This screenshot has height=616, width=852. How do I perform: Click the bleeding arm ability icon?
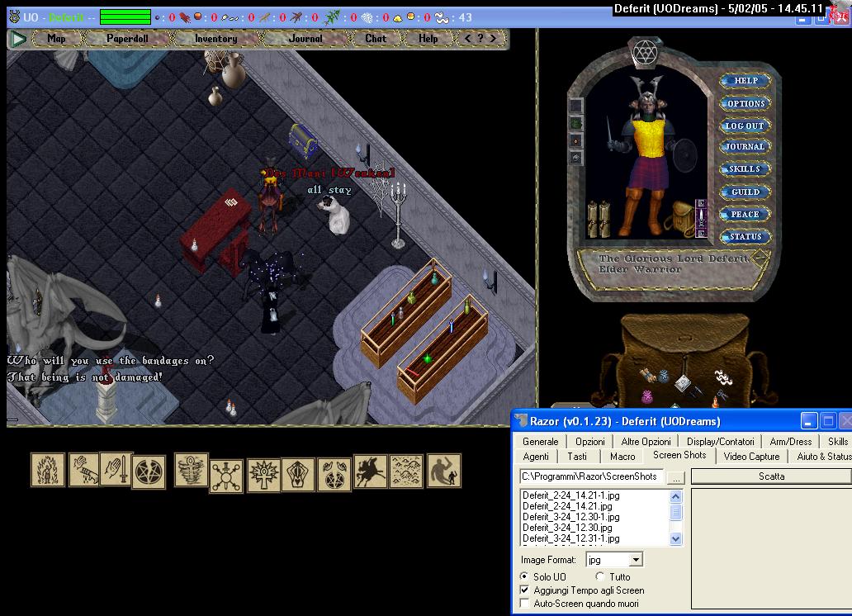tap(83, 470)
